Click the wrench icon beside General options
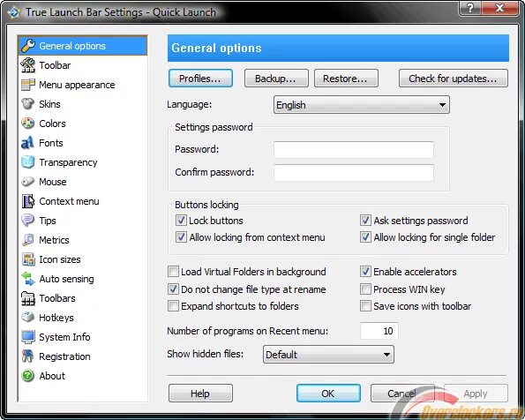Screen dimensions: 525x420 (x=27, y=46)
